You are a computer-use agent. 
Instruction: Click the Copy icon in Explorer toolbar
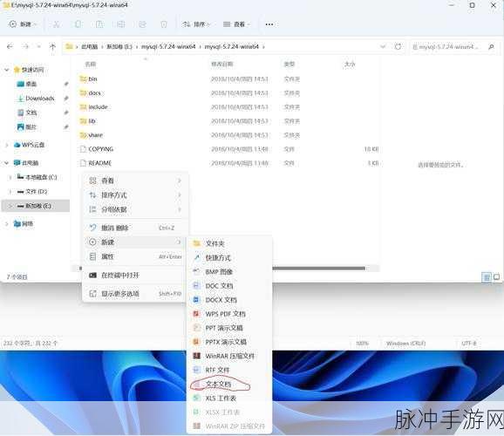click(78, 24)
